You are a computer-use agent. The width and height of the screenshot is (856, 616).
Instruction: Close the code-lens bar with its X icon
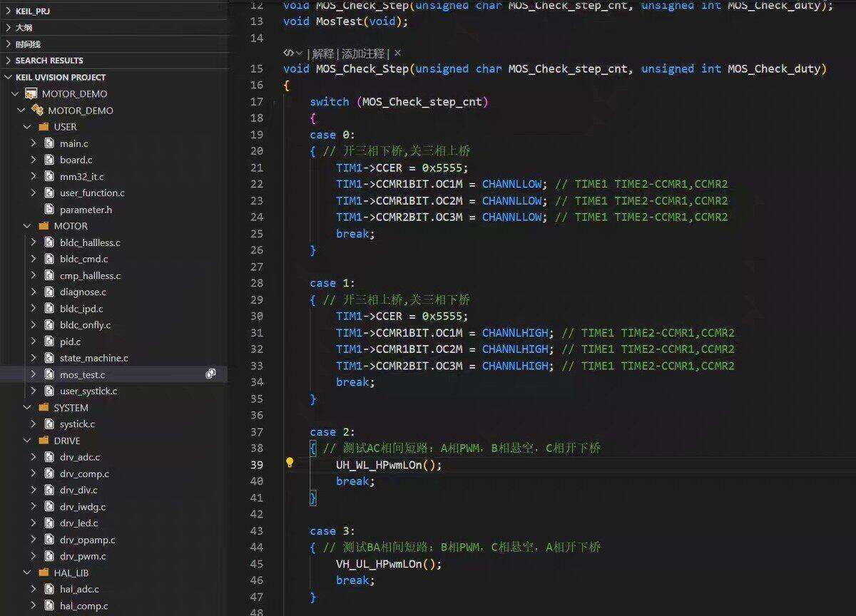click(x=397, y=53)
